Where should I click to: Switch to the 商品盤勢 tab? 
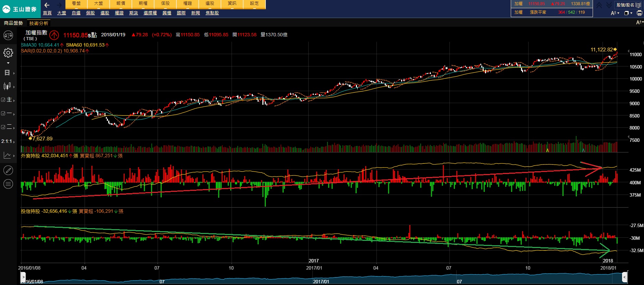13,23
